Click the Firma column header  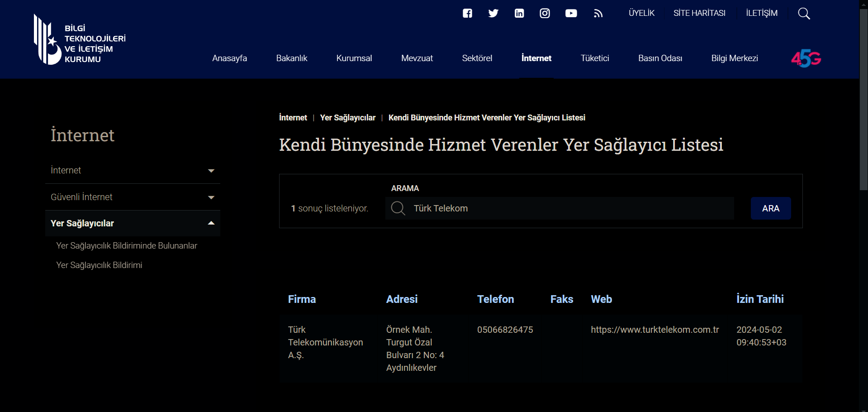click(x=302, y=299)
